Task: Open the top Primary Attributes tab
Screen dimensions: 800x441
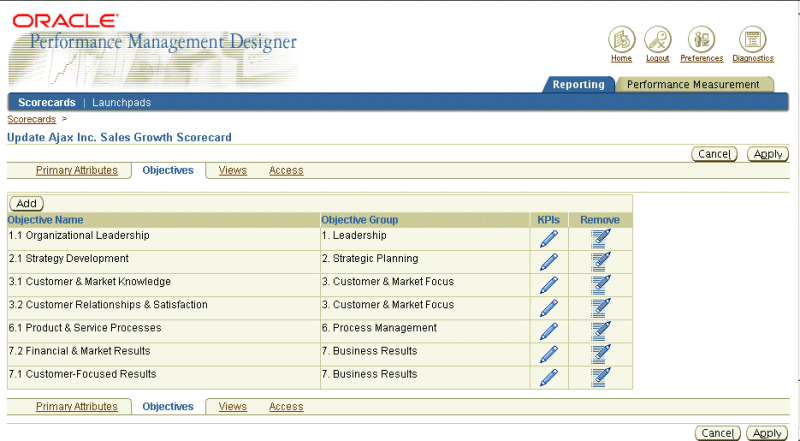Action: [77, 170]
